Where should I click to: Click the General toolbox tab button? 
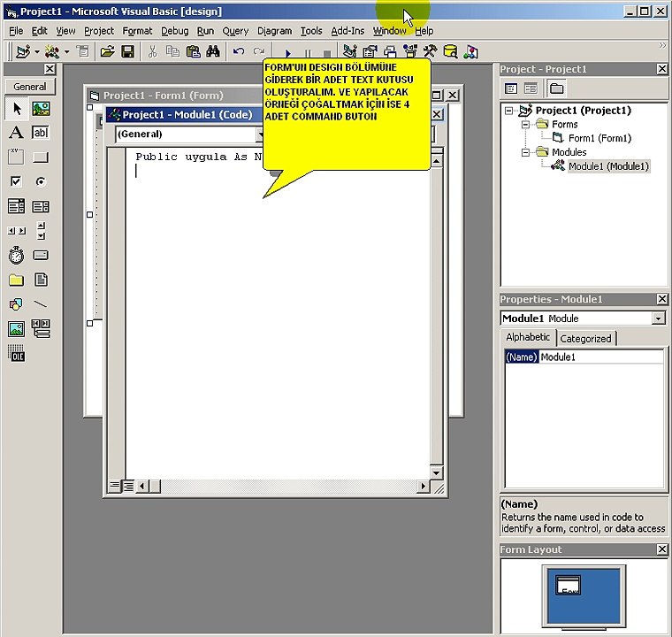tap(30, 87)
